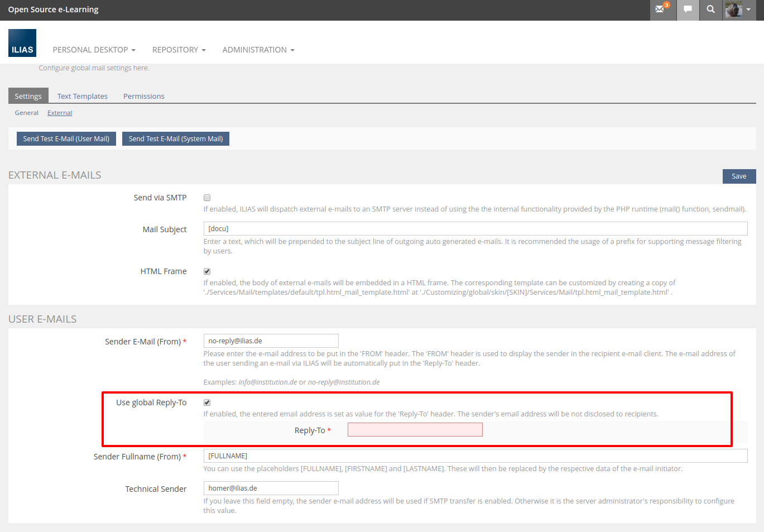This screenshot has height=532, width=764.
Task: Open the Permissions tab
Action: coord(144,96)
